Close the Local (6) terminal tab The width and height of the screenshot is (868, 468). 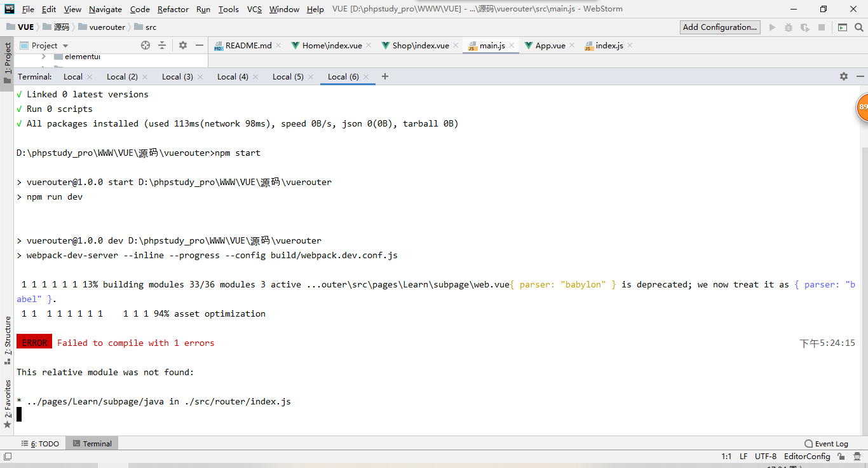pyautogui.click(x=366, y=77)
